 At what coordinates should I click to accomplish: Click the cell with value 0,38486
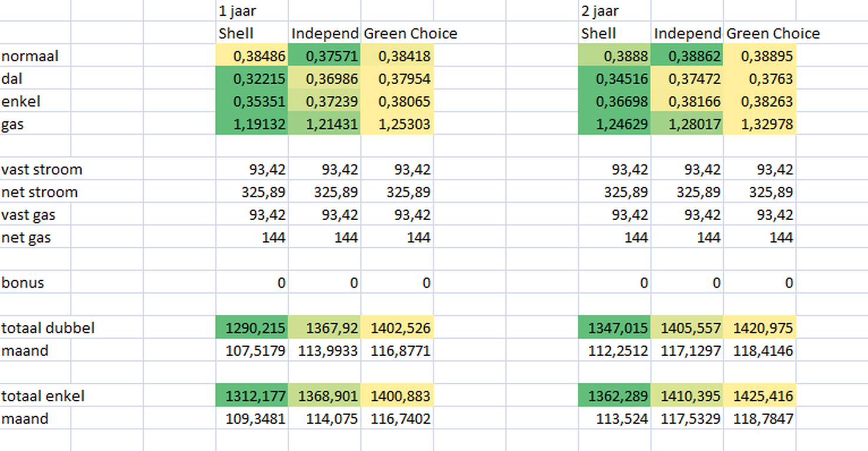tap(252, 56)
